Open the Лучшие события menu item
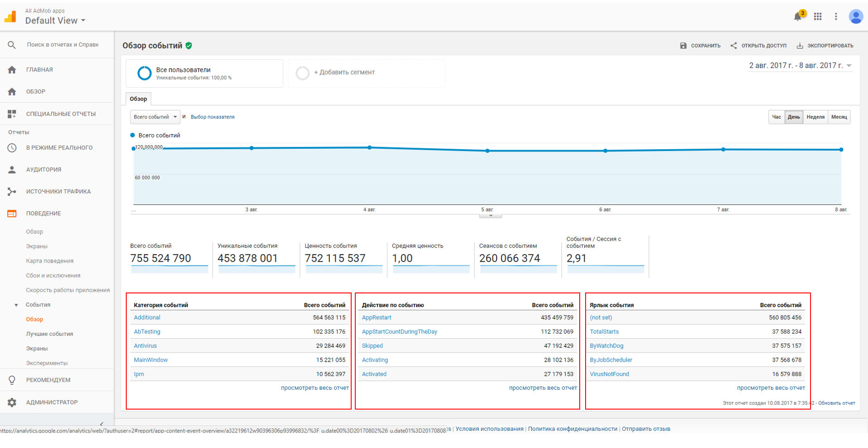This screenshot has height=448, width=868. click(49, 334)
